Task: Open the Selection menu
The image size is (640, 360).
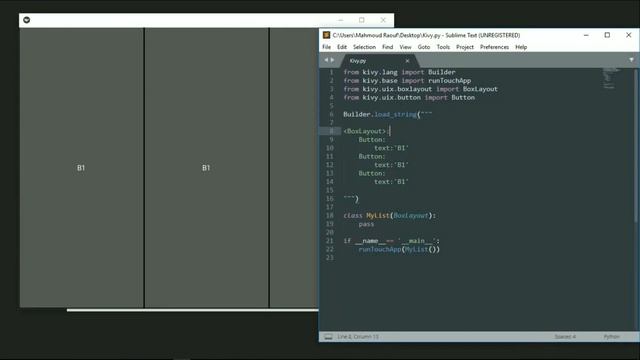Action: (x=364, y=47)
